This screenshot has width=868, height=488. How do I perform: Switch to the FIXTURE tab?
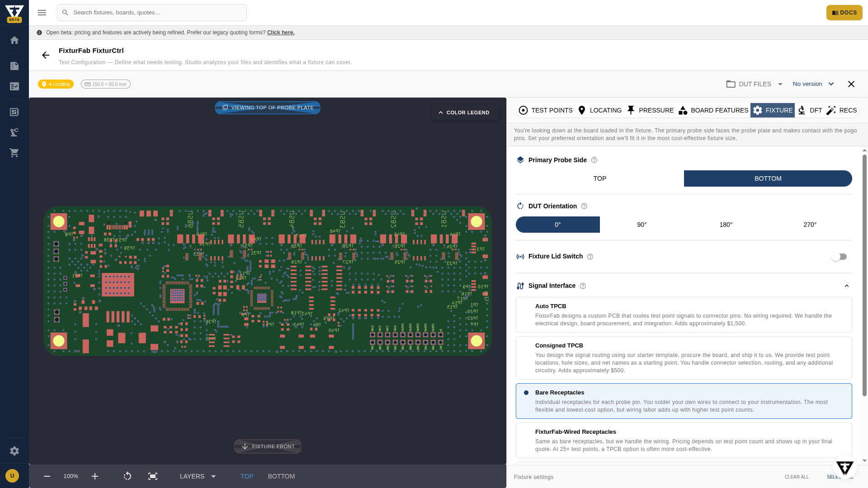[773, 110]
